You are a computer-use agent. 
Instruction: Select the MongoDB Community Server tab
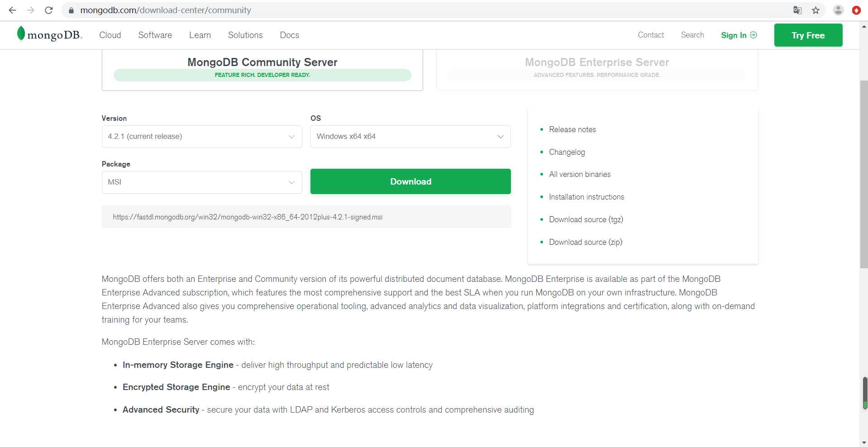[262, 68]
